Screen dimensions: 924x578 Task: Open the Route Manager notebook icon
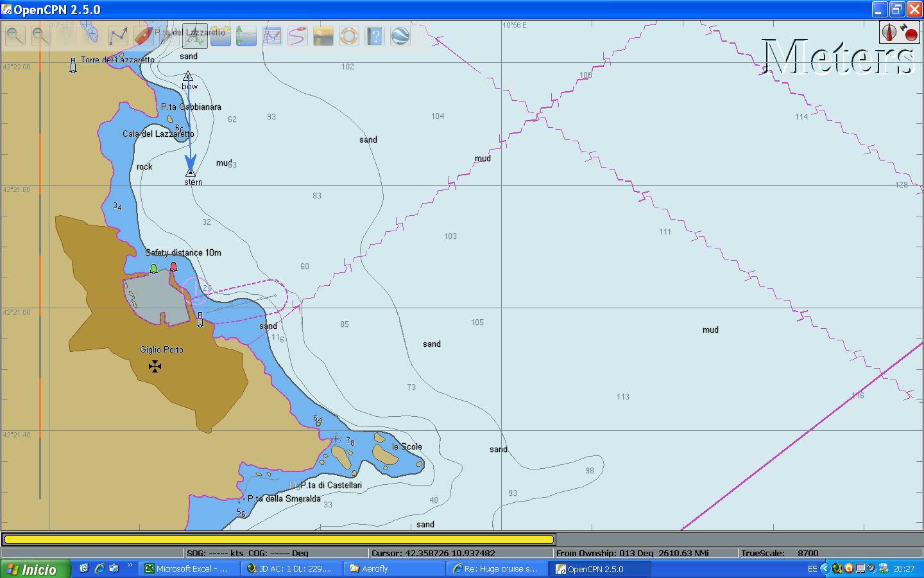pos(272,36)
